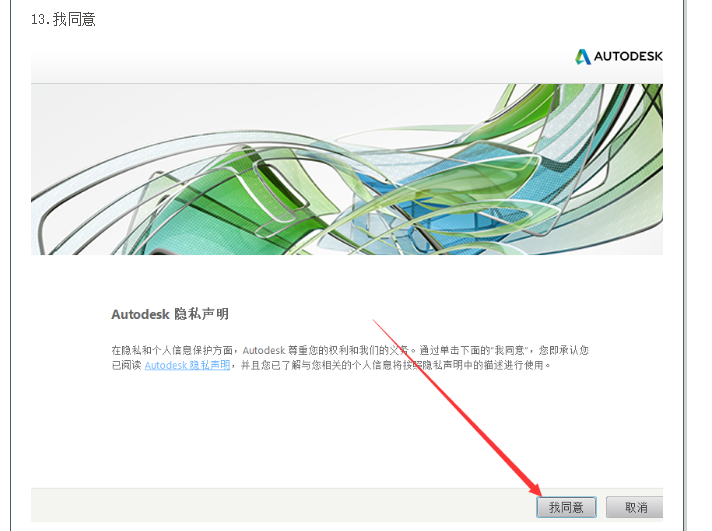Click the paragraph line starting 在隐私和个人信息保护方面

[x=350, y=350]
